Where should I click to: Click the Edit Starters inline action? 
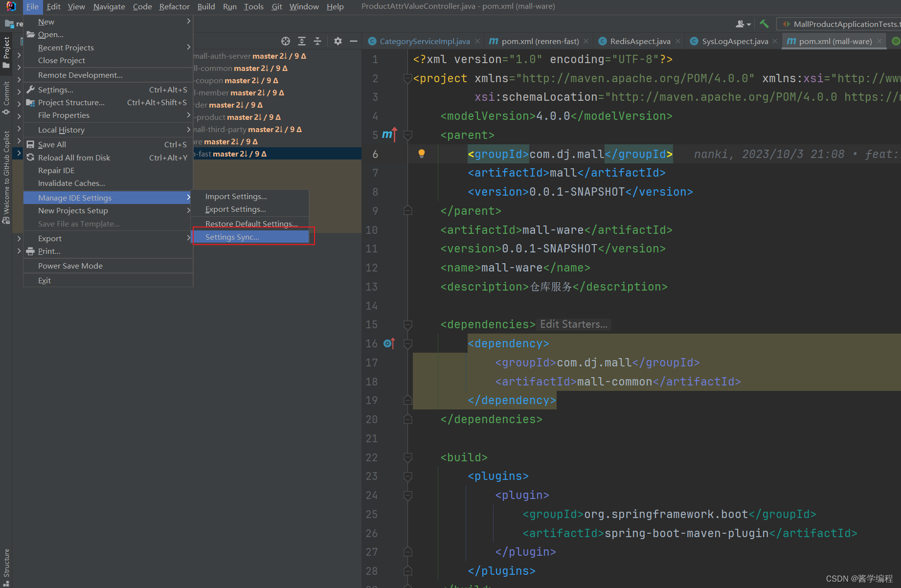coord(573,324)
